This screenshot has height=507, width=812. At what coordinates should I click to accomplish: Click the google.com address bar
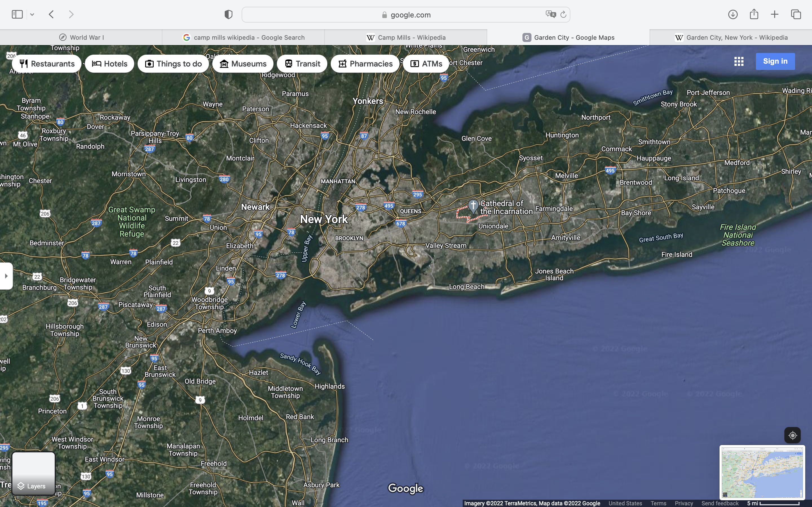pos(406,15)
